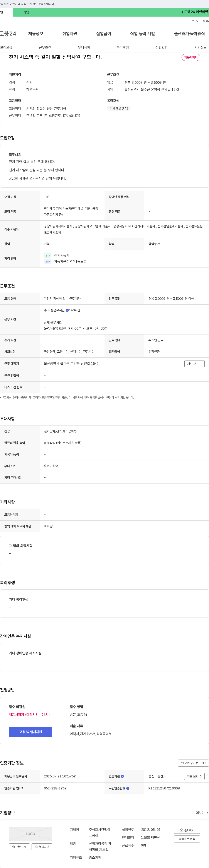The width and height of the screenshot is (209, 868).
Task: Click the help icon next to 인증기관
Action: tap(122, 776)
